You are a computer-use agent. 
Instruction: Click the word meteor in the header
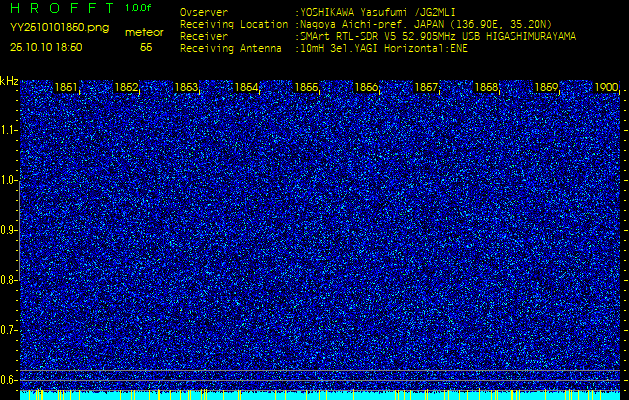(144, 33)
